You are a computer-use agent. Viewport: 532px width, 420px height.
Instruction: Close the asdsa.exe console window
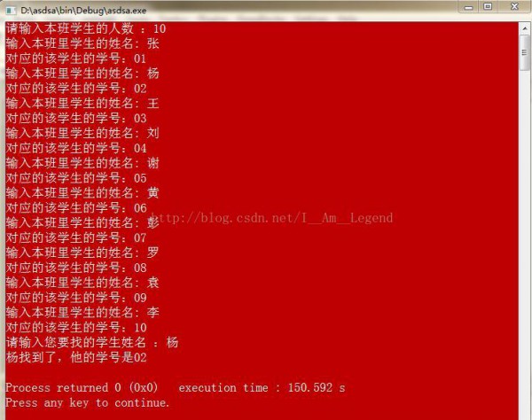pos(514,6)
